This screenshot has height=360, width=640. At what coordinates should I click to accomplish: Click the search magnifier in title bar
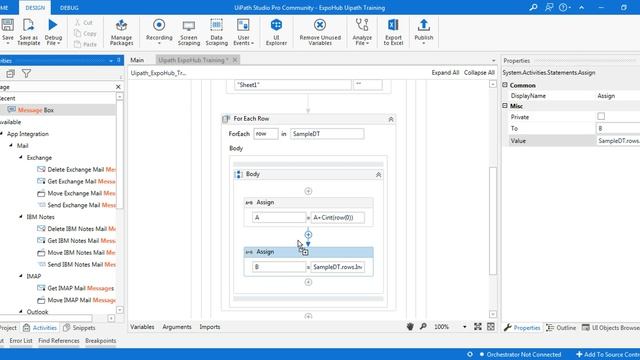point(533,7)
